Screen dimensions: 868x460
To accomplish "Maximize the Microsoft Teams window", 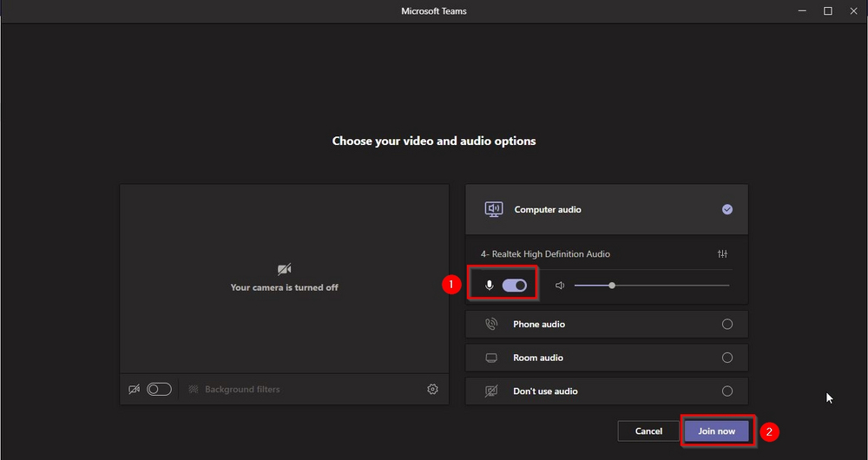I will (x=828, y=11).
